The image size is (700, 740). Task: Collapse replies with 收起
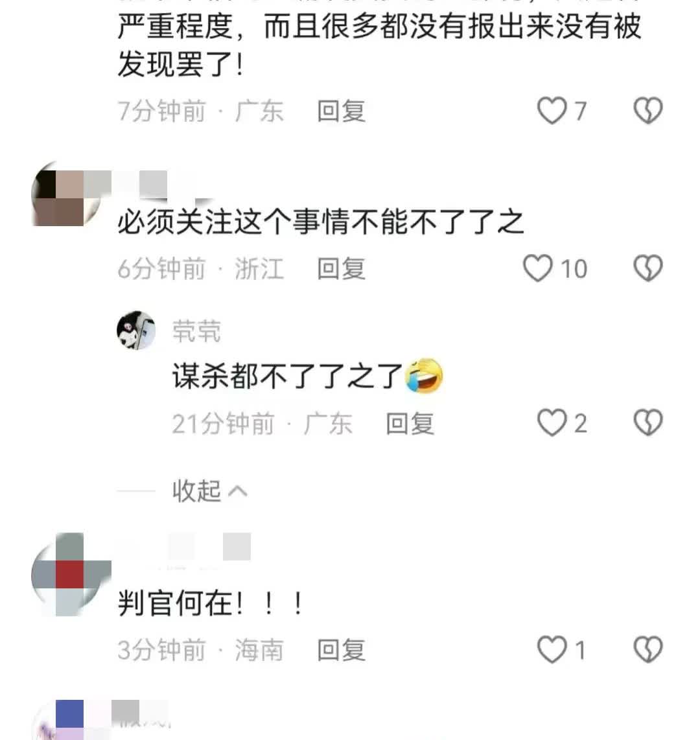tap(209, 491)
